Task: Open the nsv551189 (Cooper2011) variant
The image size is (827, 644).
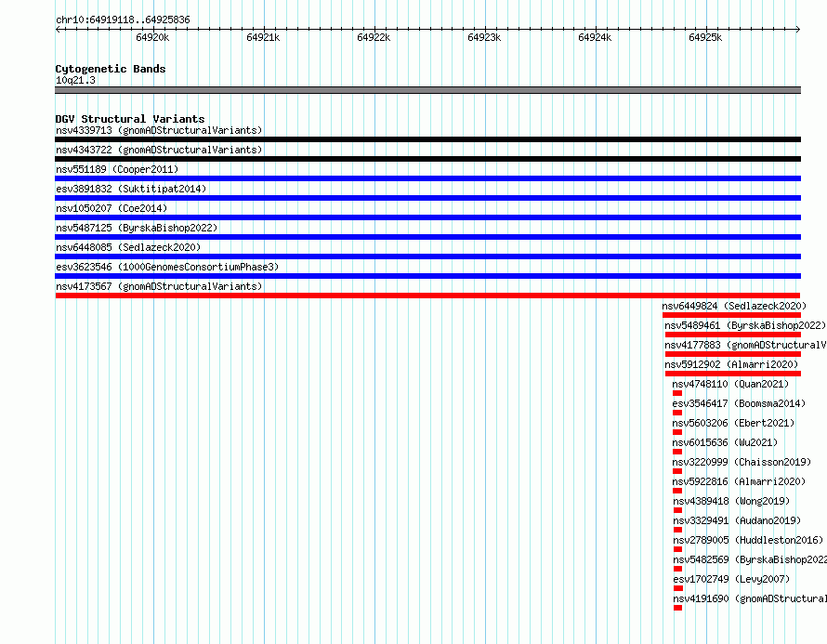Action: tap(117, 169)
